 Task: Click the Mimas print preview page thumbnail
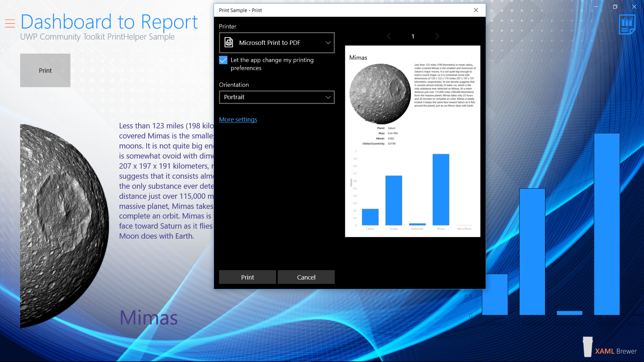click(x=413, y=141)
